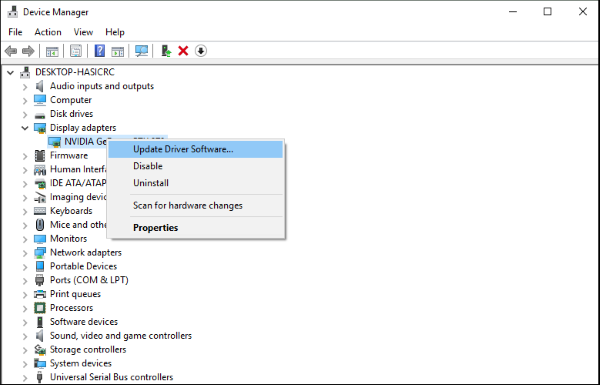
Task: Select the DESKTOP-HASICRC label
Action: [75, 72]
